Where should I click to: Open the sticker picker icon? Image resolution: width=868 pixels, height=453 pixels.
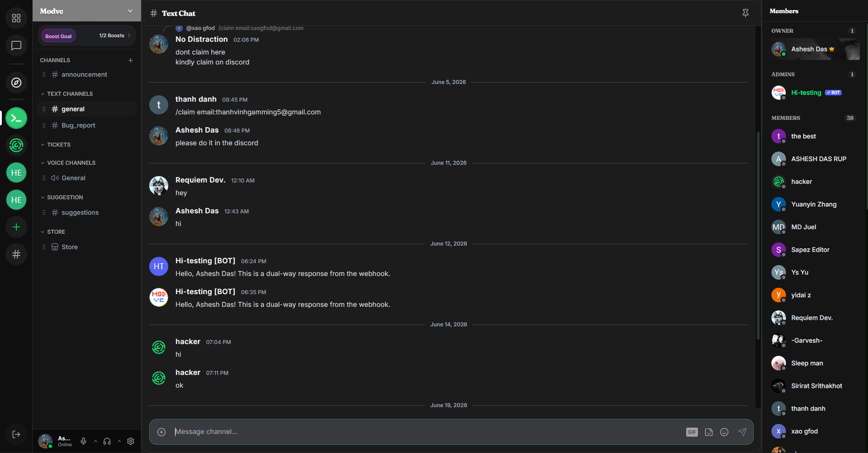coord(709,432)
